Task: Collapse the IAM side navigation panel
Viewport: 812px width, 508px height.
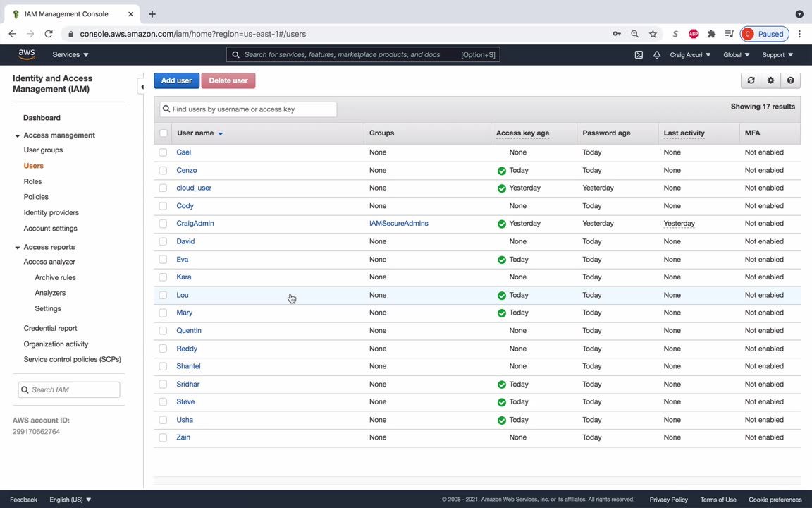Action: [142, 87]
